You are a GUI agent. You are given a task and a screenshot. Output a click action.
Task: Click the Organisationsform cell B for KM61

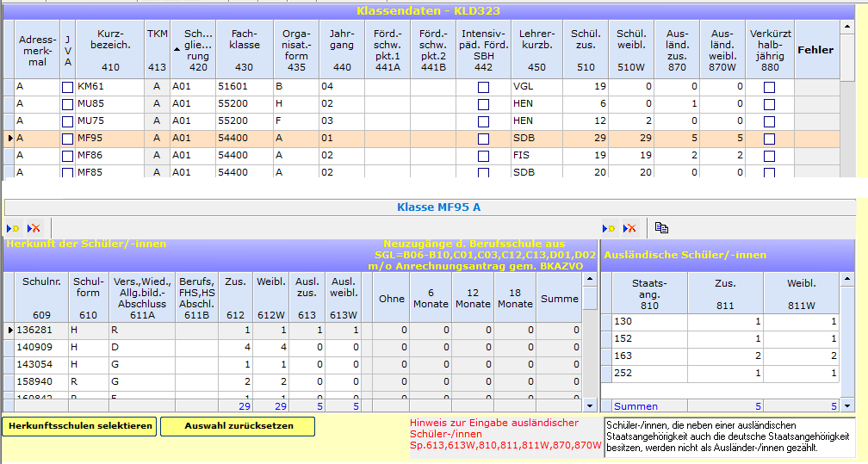[296, 86]
